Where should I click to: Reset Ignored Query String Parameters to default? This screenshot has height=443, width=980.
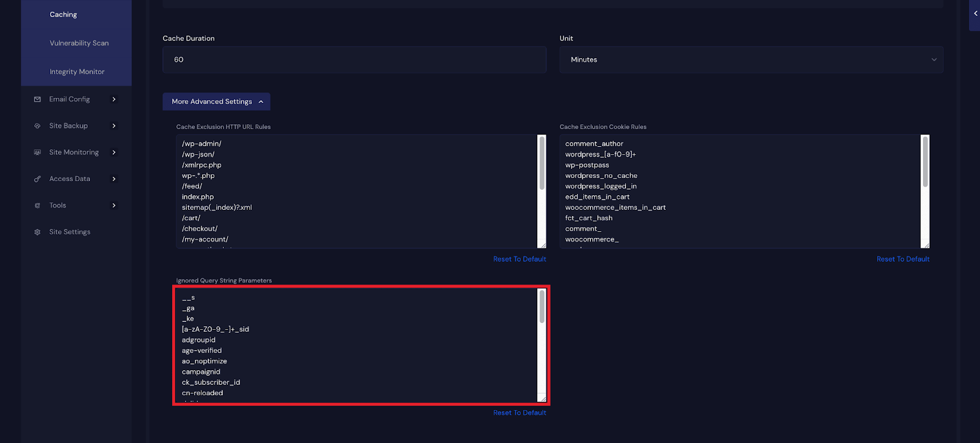pos(519,413)
